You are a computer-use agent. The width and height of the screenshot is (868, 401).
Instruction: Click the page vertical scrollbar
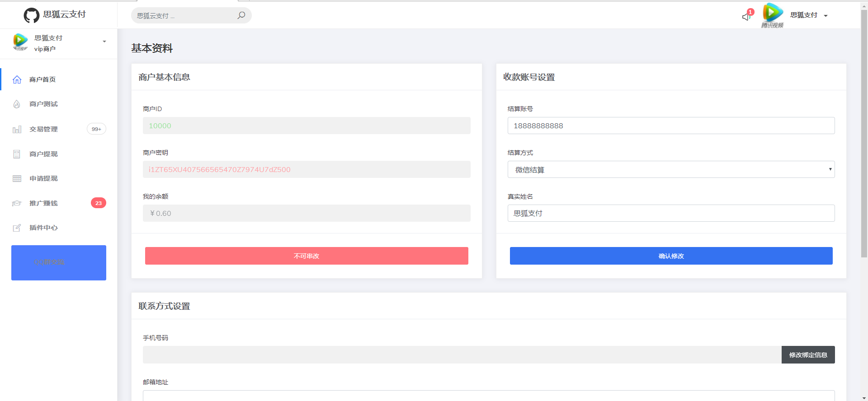[864, 135]
